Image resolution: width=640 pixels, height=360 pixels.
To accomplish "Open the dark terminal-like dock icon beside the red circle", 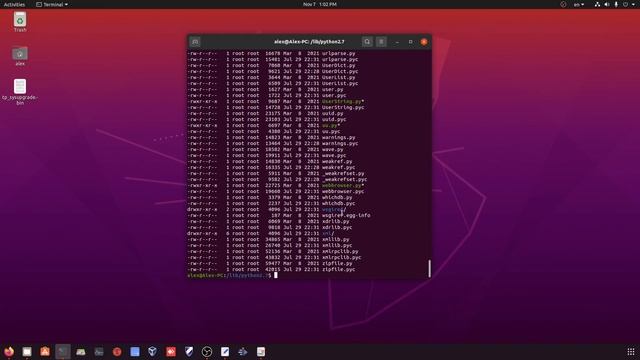I will (x=99, y=351).
